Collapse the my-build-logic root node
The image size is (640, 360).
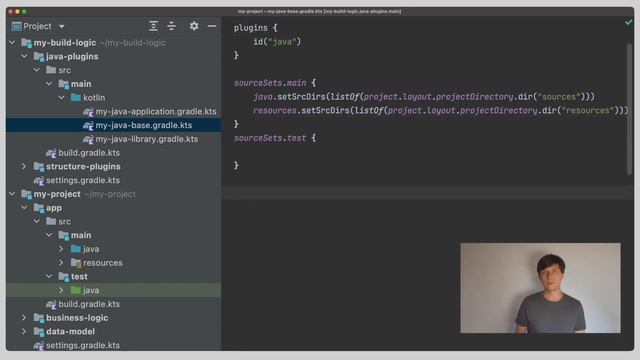point(12,42)
